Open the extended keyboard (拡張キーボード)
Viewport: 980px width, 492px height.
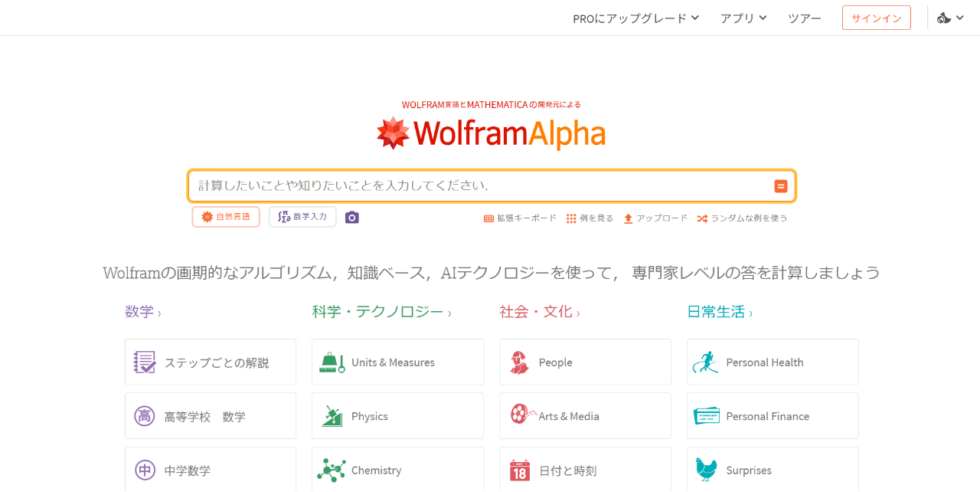[520, 218]
